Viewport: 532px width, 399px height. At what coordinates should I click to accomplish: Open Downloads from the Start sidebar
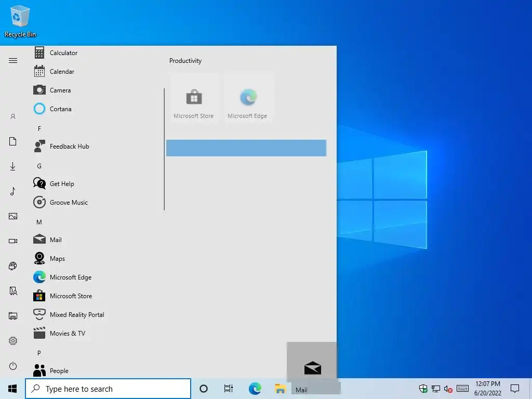[x=13, y=166]
